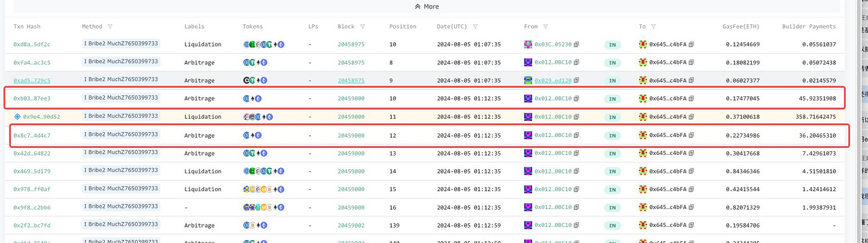Open transaction 0xad5…729c5
Screen dimensions: 868x243
coord(32,80)
